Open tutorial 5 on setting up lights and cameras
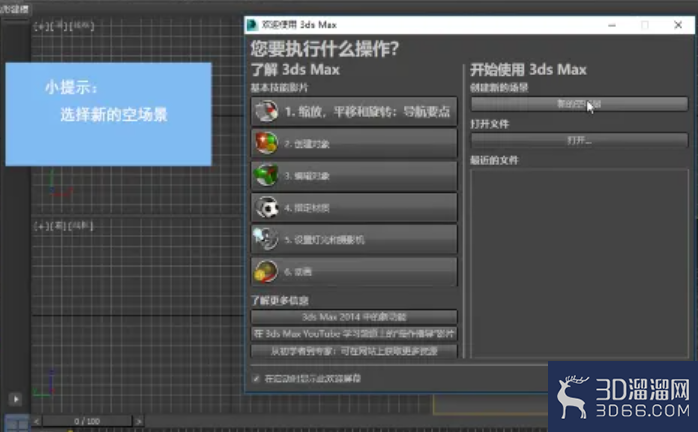The image size is (698, 432). coord(354,240)
